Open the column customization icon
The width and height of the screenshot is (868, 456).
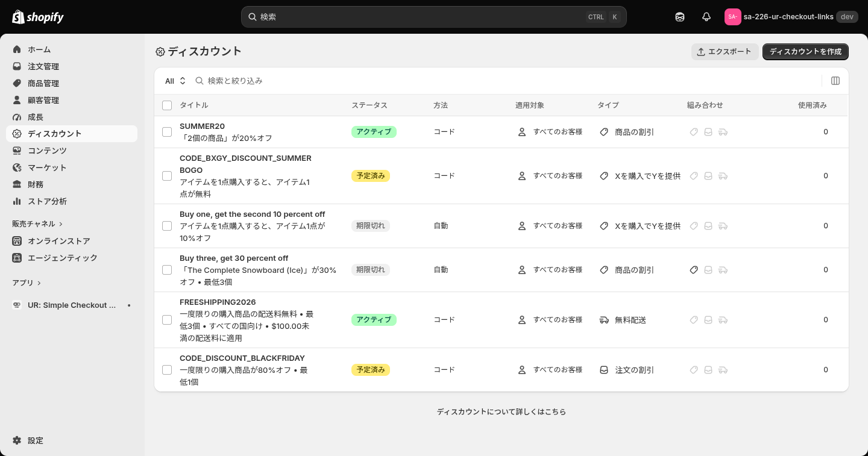click(x=835, y=81)
